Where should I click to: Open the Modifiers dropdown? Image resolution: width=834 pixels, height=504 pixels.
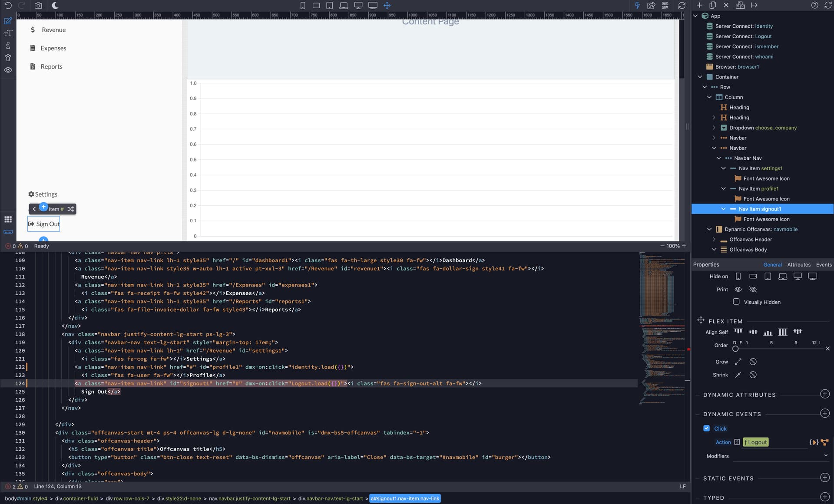click(781, 456)
